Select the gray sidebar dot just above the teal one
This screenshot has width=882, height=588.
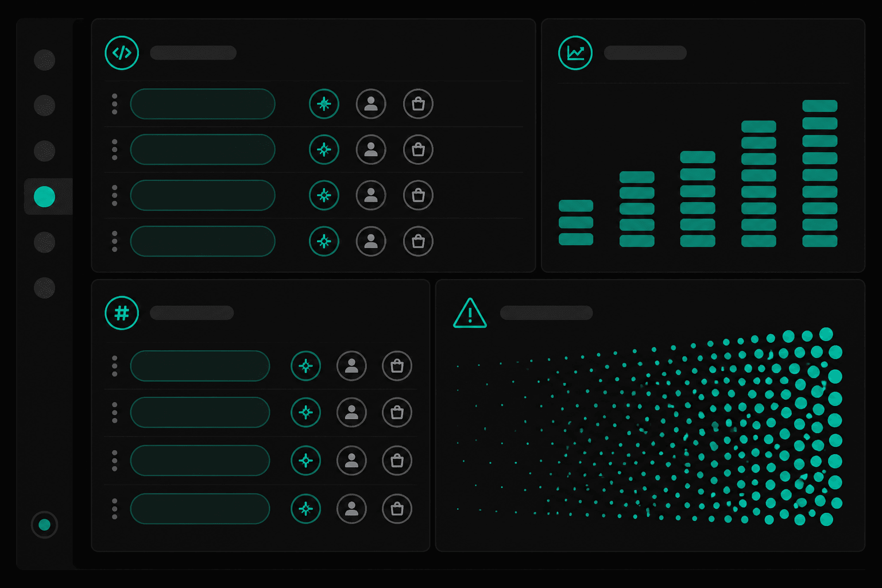tap(44, 151)
